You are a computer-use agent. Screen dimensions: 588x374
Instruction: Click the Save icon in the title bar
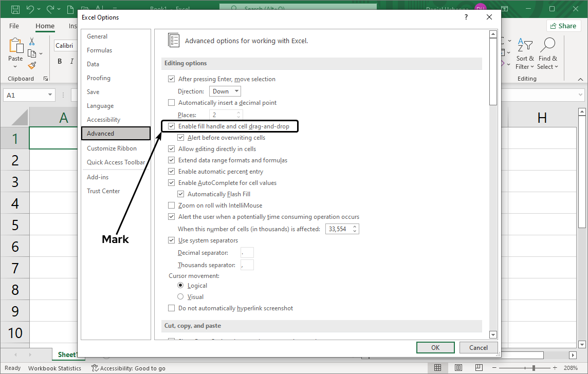point(15,9)
